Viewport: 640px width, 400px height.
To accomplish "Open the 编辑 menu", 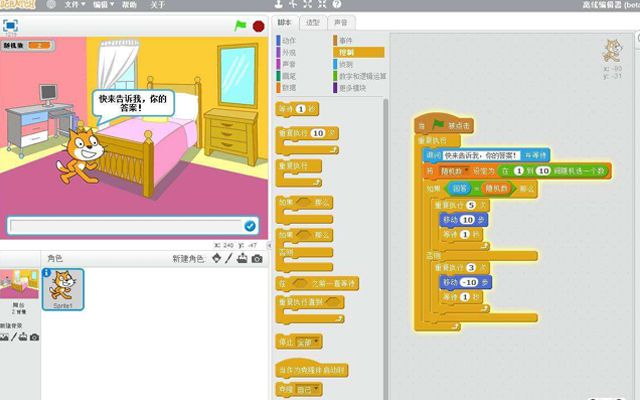I will (103, 5).
